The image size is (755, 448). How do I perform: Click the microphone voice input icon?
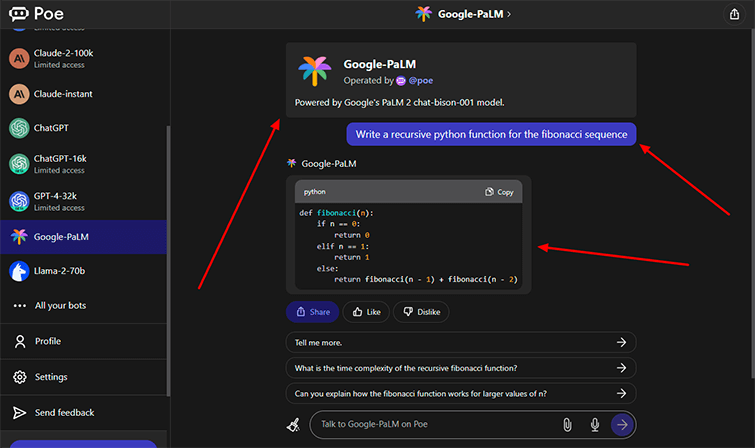(x=595, y=424)
